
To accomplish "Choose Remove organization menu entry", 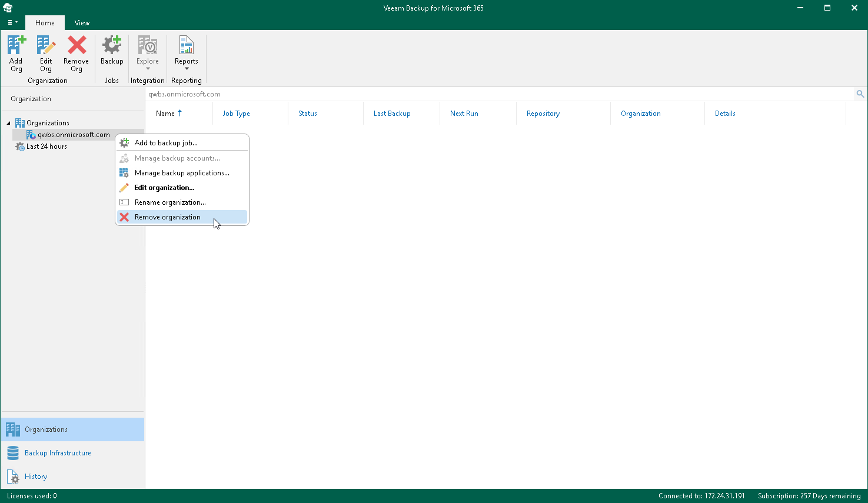I will [x=182, y=217].
